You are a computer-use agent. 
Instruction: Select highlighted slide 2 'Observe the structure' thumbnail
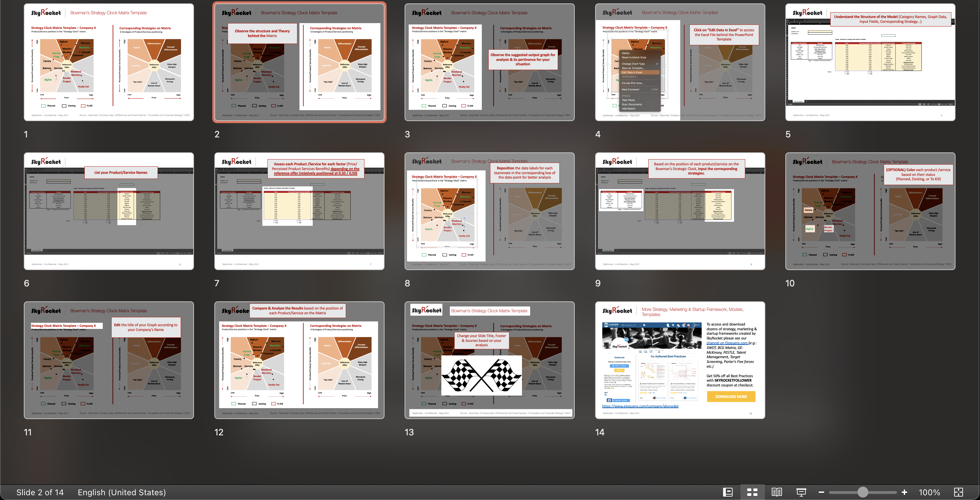click(x=299, y=62)
